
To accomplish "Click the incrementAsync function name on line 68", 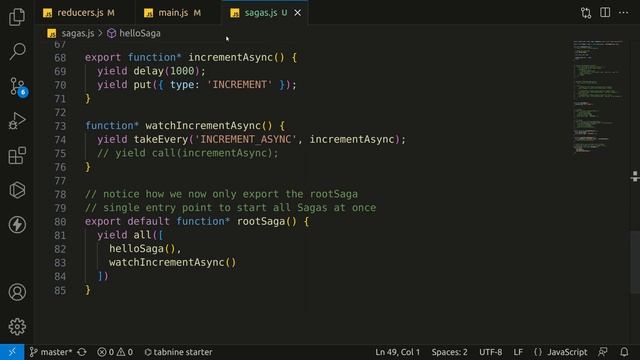I will click(x=230, y=58).
